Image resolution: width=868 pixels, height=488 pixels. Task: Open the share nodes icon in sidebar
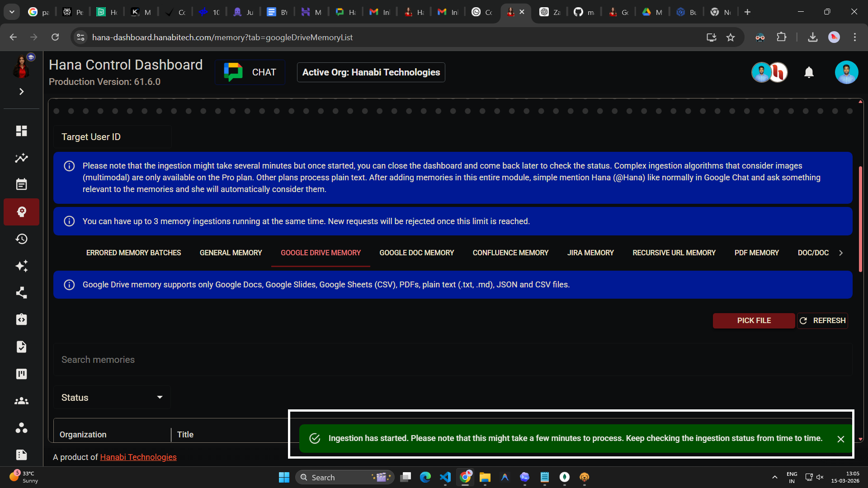pos(21,293)
